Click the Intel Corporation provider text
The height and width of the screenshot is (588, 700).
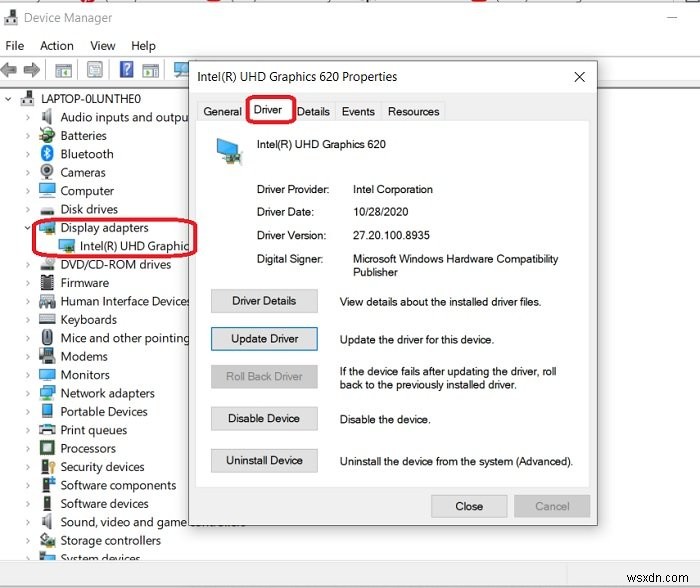pos(392,189)
